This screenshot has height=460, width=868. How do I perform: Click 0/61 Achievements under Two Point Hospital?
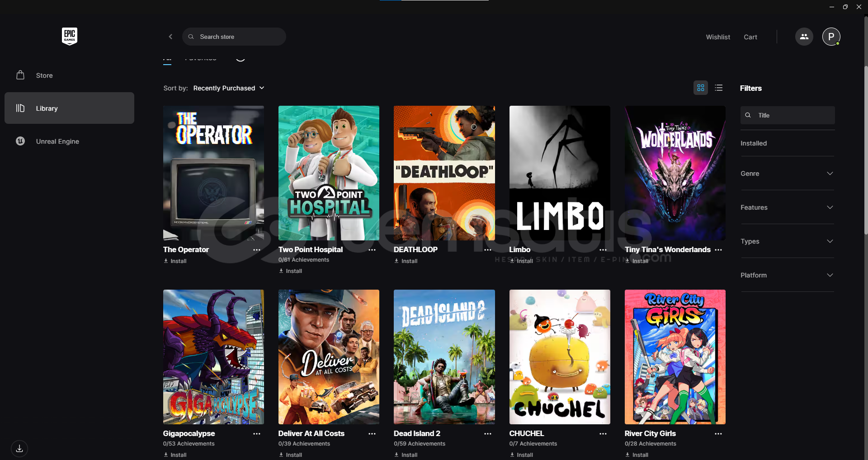[304, 260]
